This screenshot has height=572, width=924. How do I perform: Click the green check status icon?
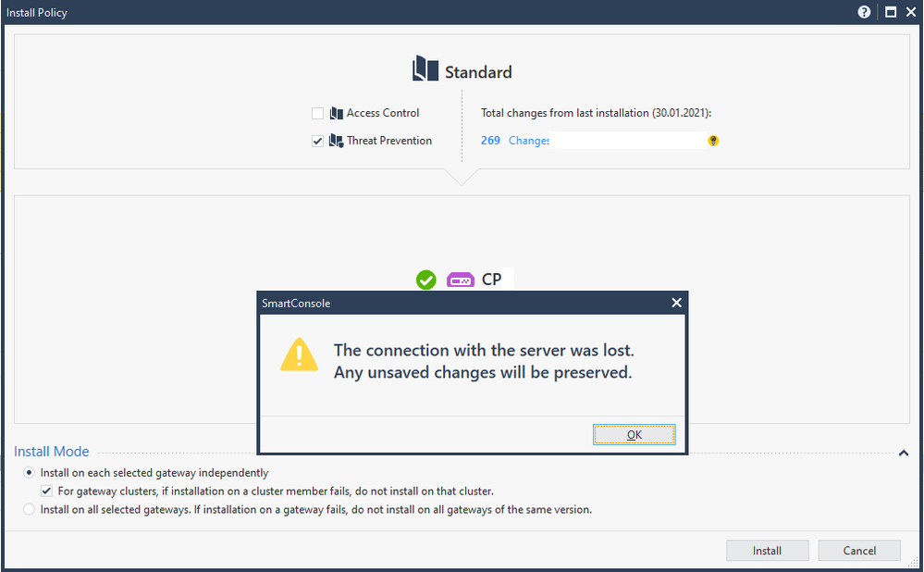[426, 280]
